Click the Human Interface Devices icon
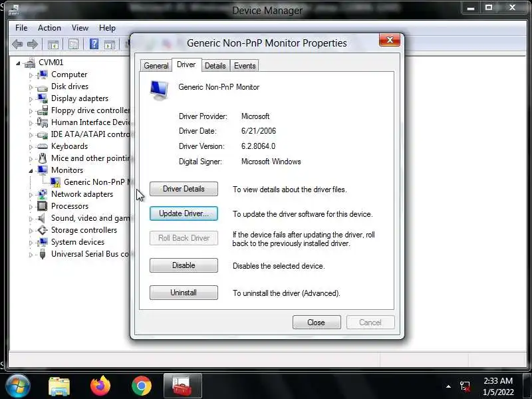The width and height of the screenshot is (532, 399). click(43, 122)
